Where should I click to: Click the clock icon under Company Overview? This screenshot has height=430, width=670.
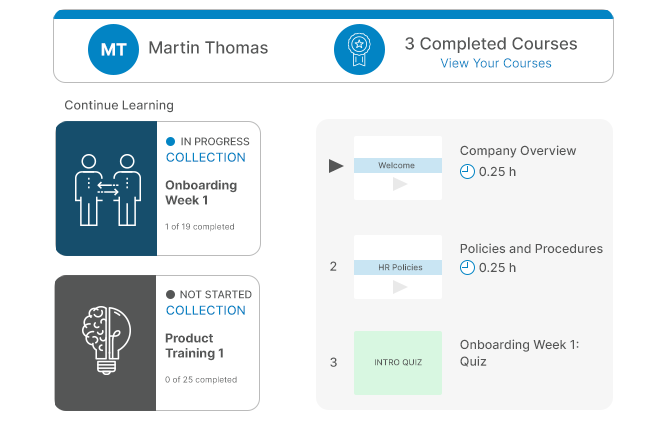[467, 171]
